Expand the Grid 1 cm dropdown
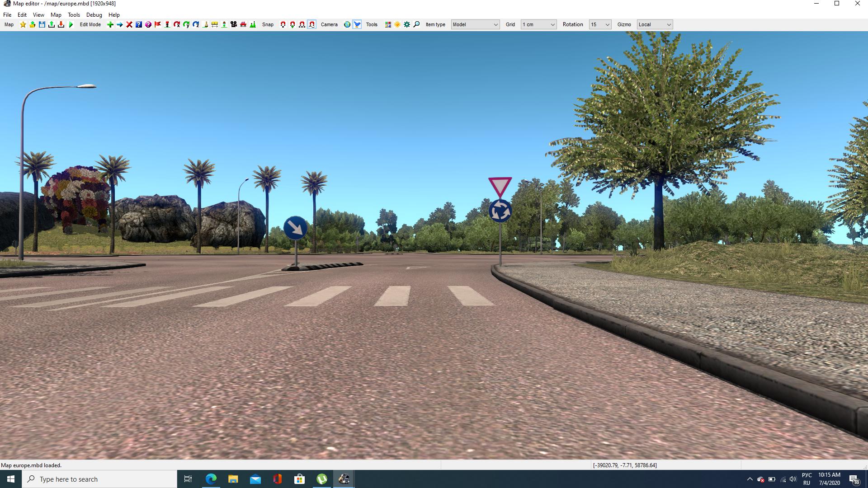 pos(538,24)
